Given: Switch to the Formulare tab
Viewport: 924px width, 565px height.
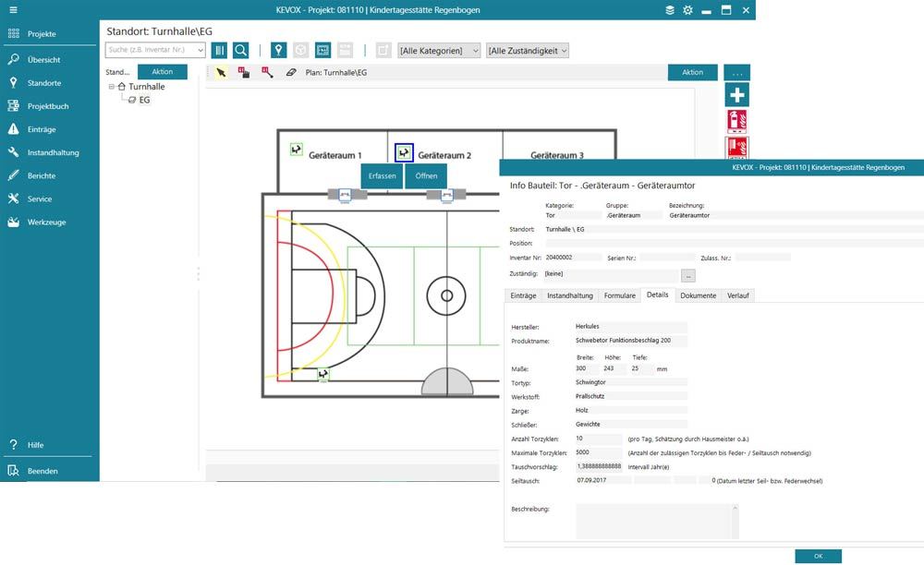Looking at the screenshot, I should pos(619,295).
